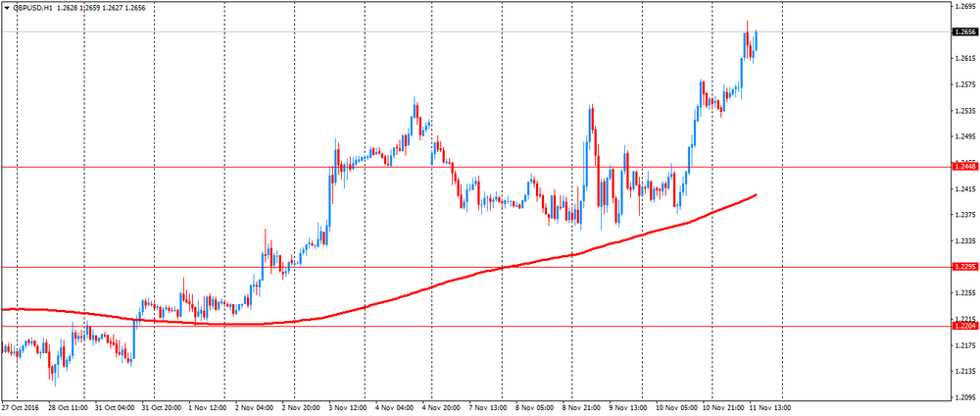Click the 27 Oct 2016 date label
The image size is (980, 416).
point(20,408)
